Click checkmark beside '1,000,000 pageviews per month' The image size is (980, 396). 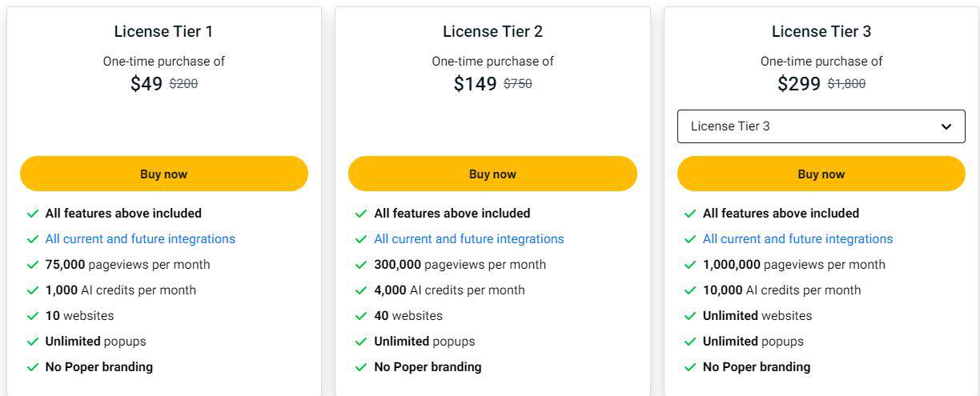pos(690,265)
